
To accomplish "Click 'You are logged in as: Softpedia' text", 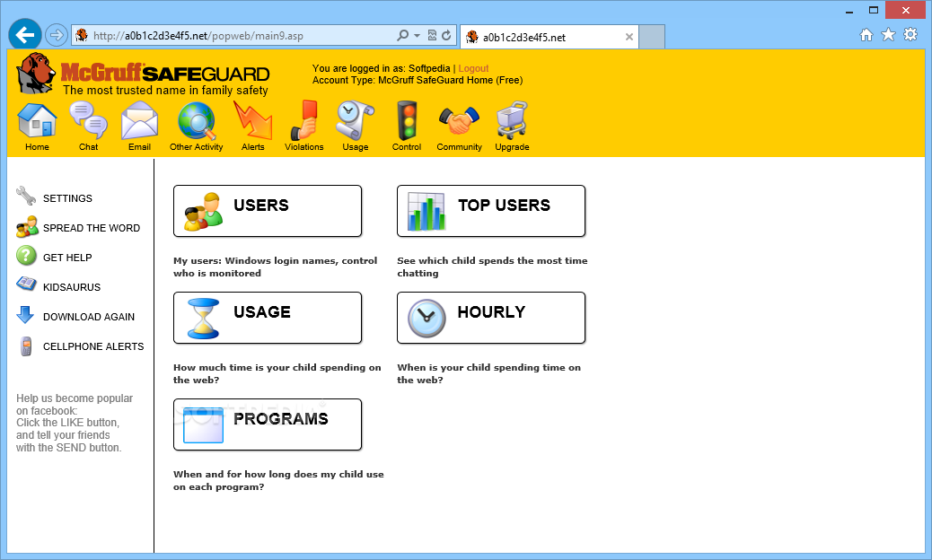I will (x=381, y=68).
